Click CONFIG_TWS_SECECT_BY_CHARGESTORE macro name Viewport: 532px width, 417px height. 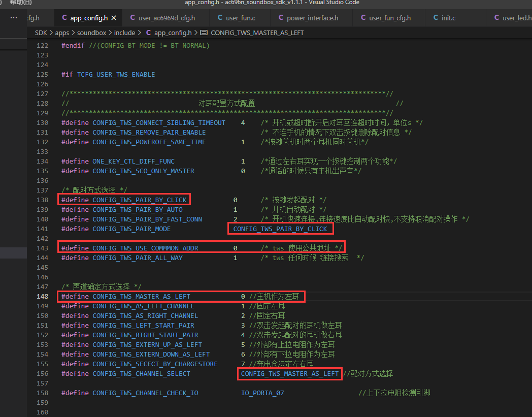click(x=155, y=364)
